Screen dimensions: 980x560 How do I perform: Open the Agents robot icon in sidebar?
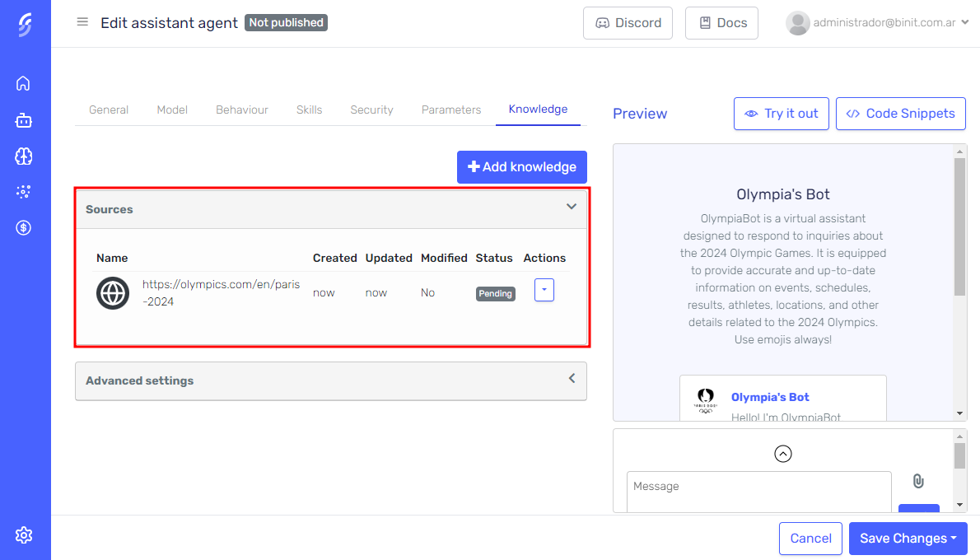(x=23, y=120)
